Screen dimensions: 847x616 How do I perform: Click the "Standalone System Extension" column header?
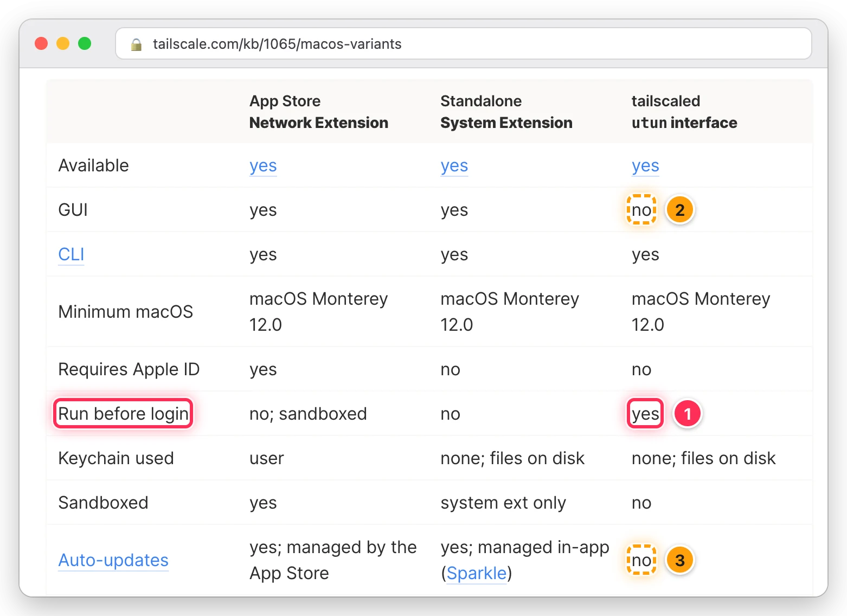coord(506,112)
